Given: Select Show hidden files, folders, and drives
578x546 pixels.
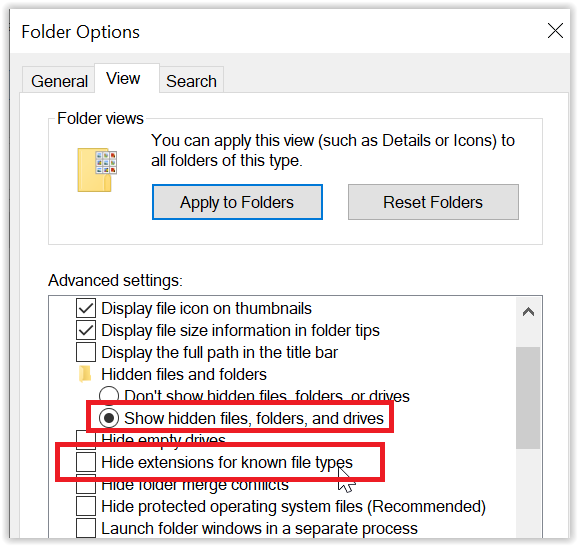Looking at the screenshot, I should [x=109, y=418].
